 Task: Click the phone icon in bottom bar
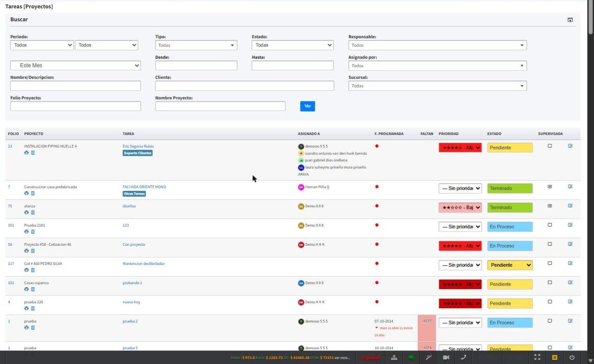click(x=463, y=357)
